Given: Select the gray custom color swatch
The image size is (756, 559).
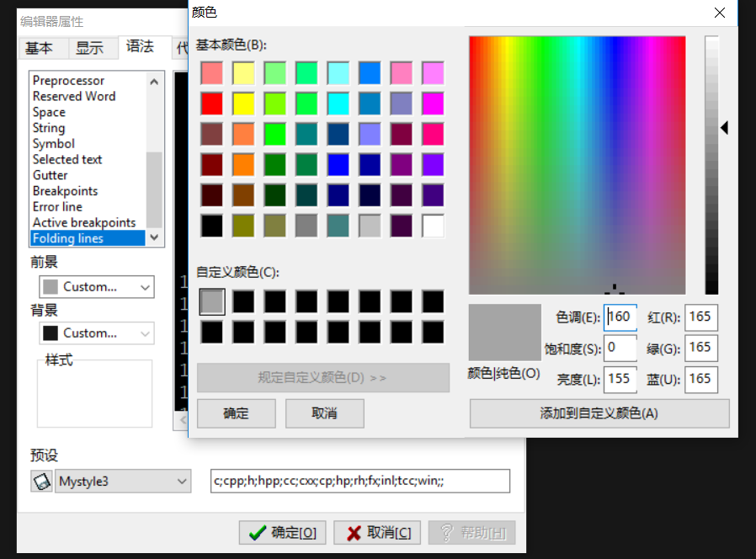Looking at the screenshot, I should tap(211, 302).
